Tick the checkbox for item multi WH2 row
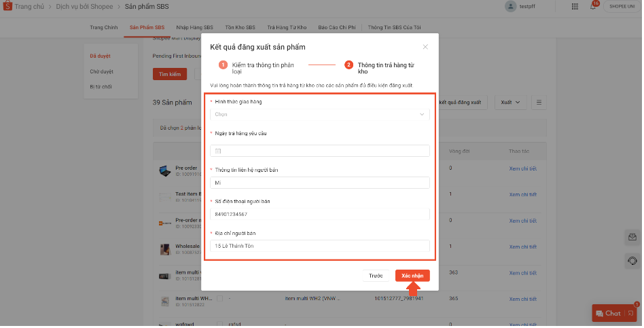644x328 pixels. click(219, 299)
